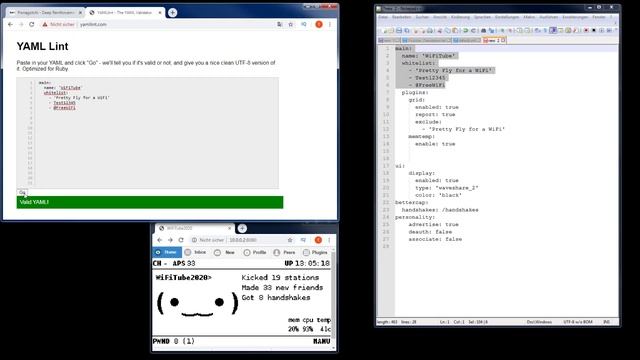Open a new tab in the WiFiTube2020 window

(242, 228)
